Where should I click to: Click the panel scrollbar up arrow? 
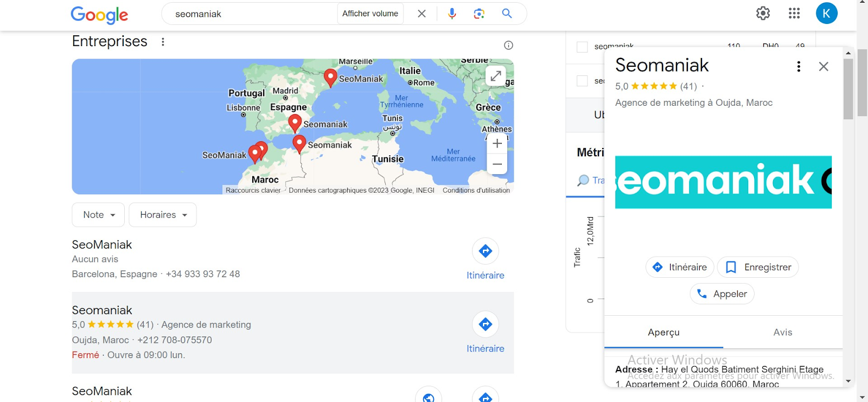tap(848, 53)
